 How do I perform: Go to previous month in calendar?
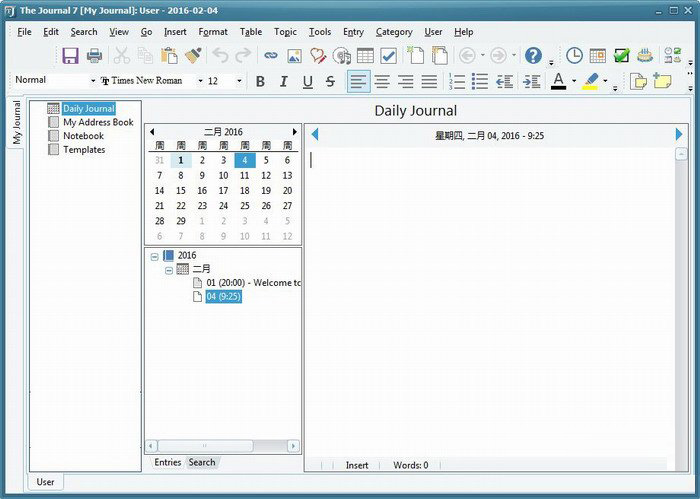point(152,132)
